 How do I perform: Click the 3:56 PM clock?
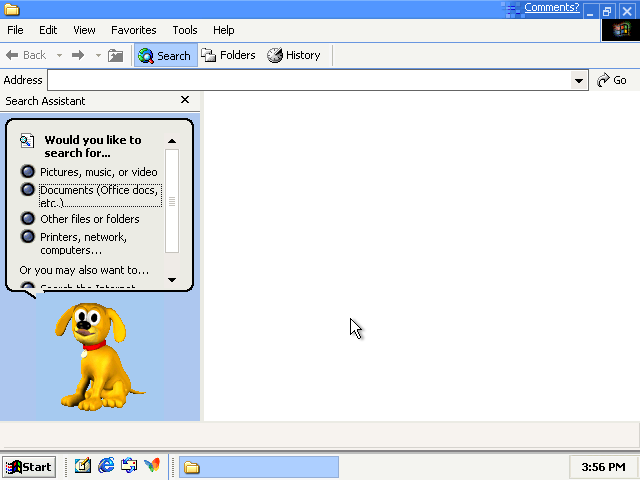tap(603, 467)
